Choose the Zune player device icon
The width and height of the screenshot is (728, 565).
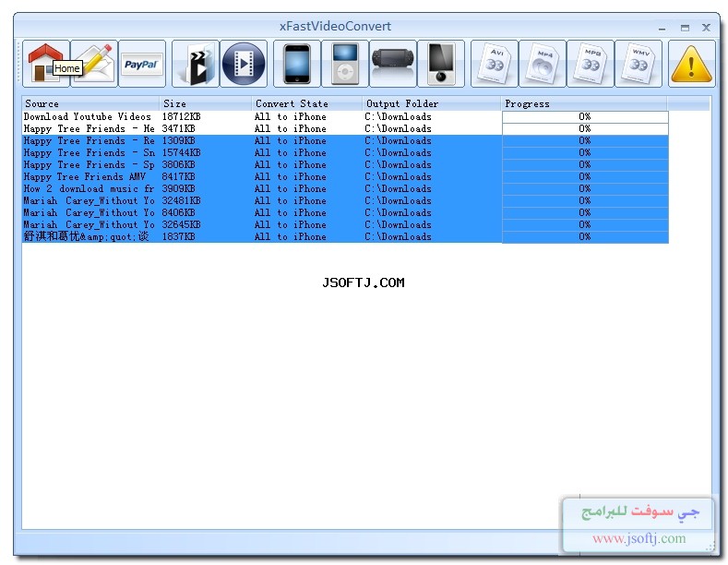click(x=441, y=63)
